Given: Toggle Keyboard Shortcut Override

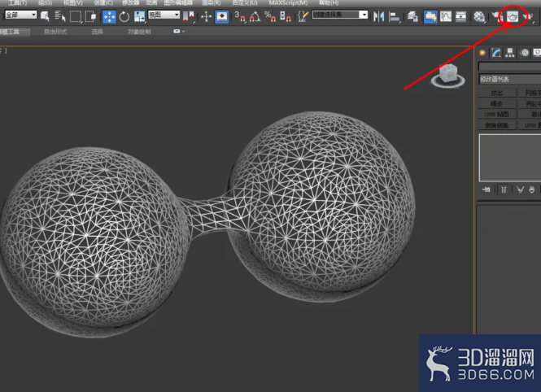Looking at the screenshot, I should pyautogui.click(x=221, y=16).
